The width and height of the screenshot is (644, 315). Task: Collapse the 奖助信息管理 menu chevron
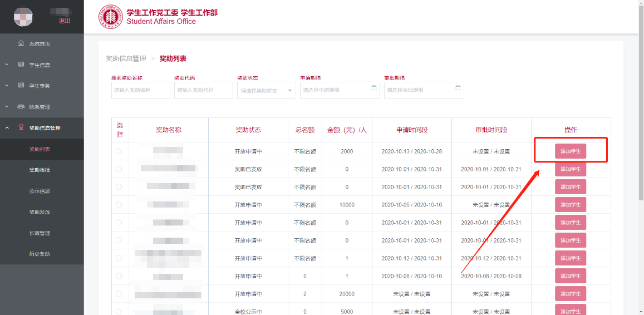point(7,128)
